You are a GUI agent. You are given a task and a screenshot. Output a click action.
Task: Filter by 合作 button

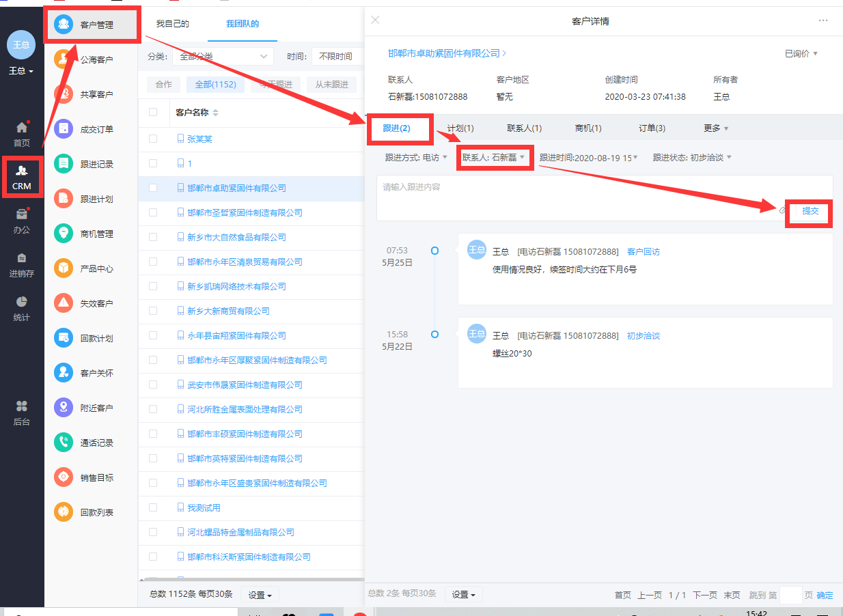(164, 85)
